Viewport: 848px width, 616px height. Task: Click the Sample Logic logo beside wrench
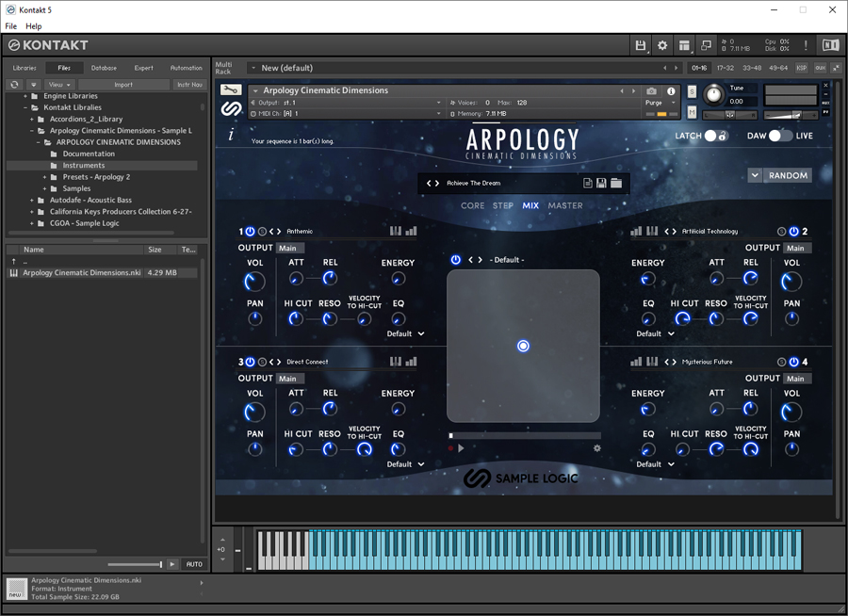pos(231,108)
